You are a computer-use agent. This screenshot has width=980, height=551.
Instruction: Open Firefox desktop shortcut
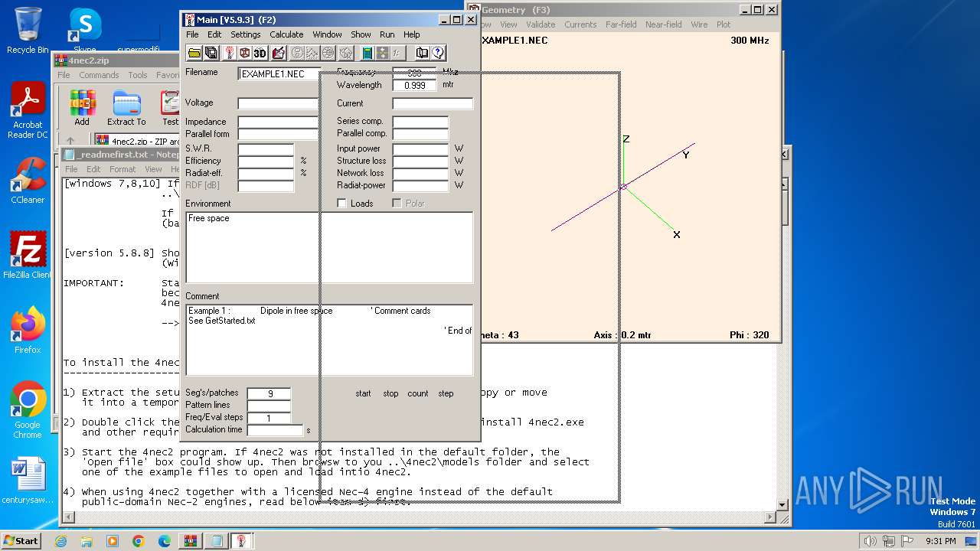pos(28,330)
